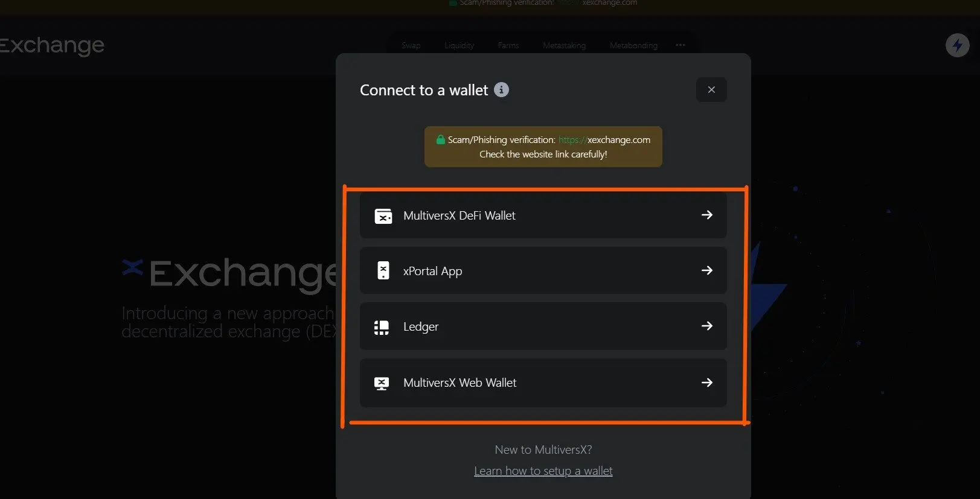980x499 pixels.
Task: Open the Swap tab in the navigation
Action: (x=411, y=45)
